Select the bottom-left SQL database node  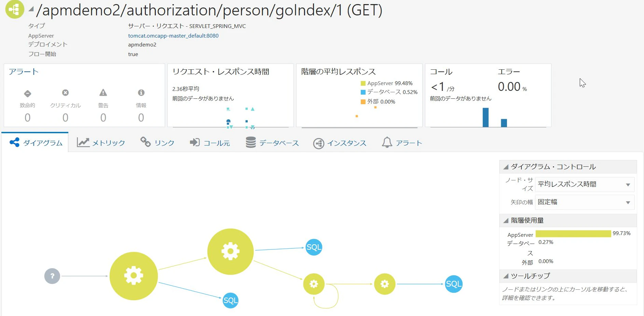231,301
